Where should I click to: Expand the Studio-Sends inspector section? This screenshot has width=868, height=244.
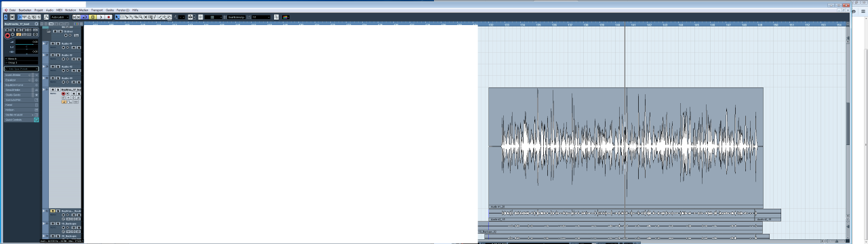click(x=21, y=95)
